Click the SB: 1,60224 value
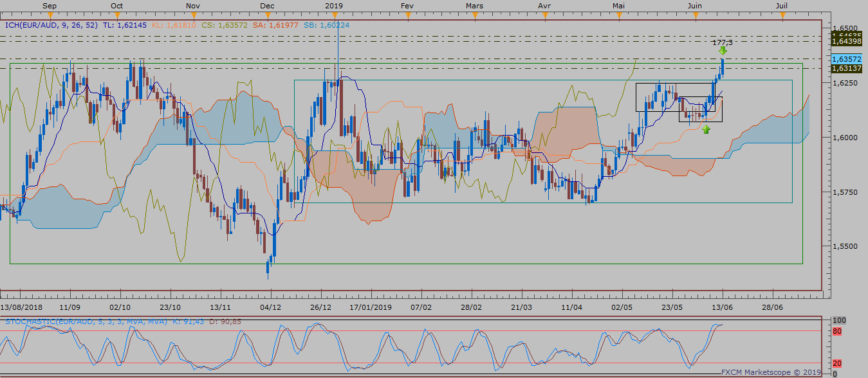Image resolution: width=868 pixels, height=378 pixels. coord(326,25)
